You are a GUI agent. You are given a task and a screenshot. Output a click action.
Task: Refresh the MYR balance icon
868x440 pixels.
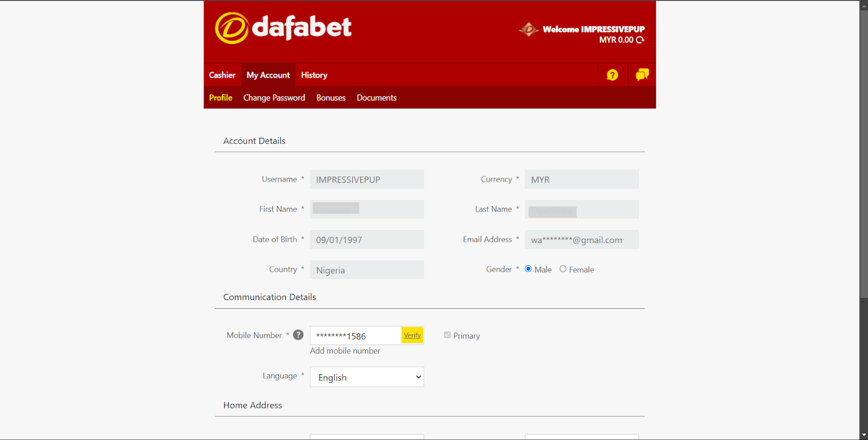coord(640,40)
